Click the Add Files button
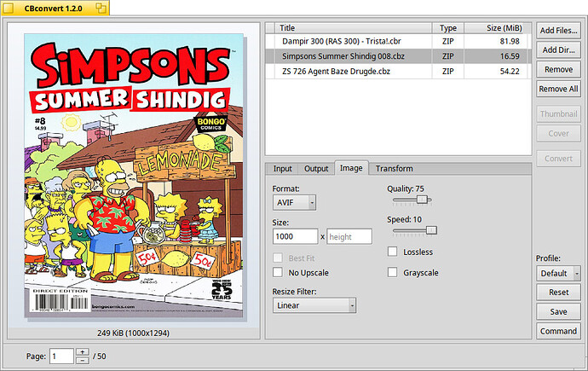The width and height of the screenshot is (588, 371). [x=558, y=31]
